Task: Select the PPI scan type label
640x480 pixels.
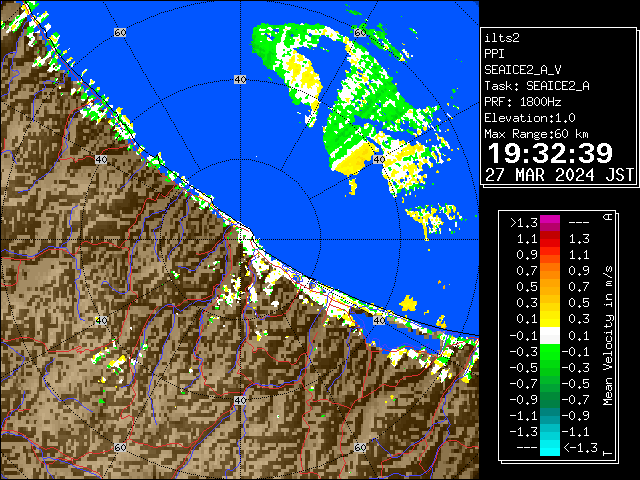Action: [x=494, y=54]
